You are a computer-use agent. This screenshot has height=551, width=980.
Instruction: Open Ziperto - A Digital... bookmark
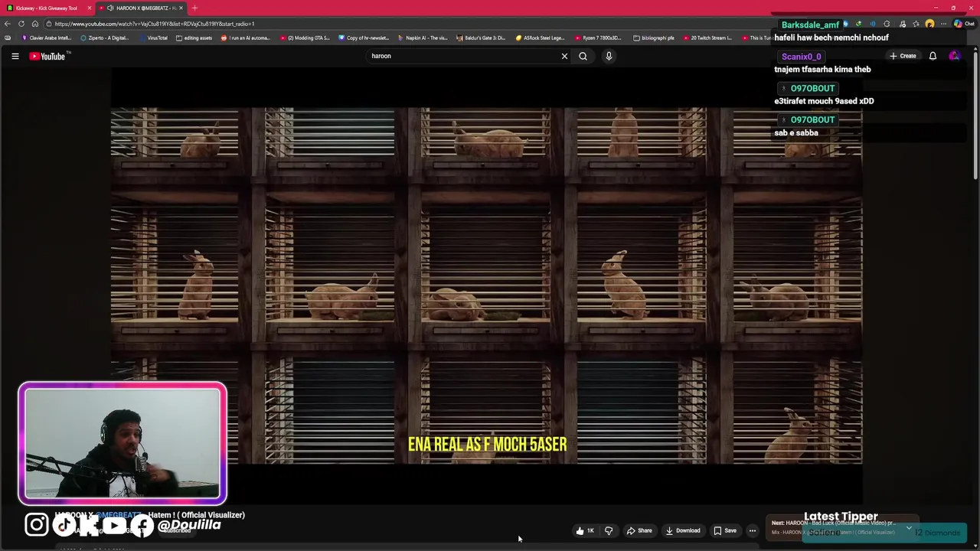[105, 37]
